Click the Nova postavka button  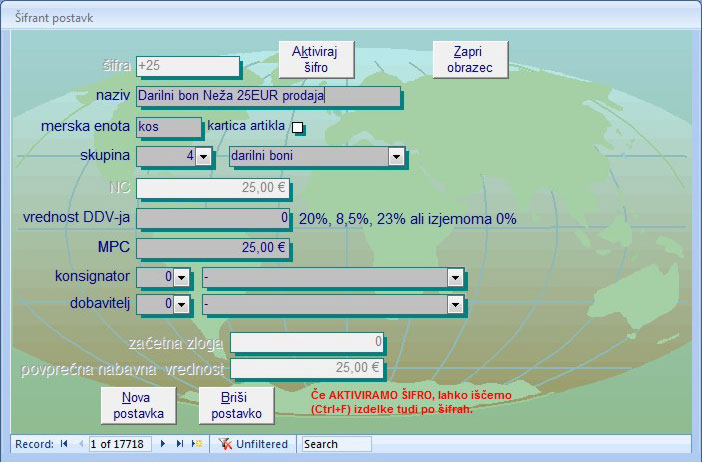pos(139,405)
